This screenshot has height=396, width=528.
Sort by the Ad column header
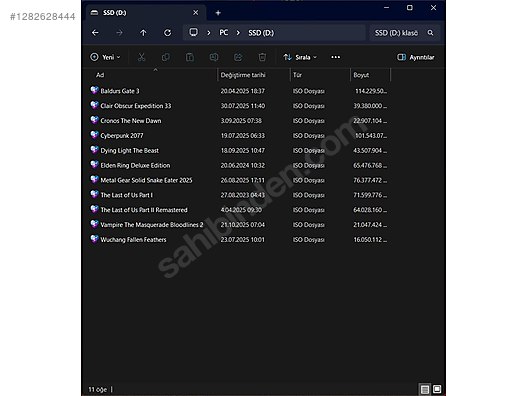coord(100,75)
